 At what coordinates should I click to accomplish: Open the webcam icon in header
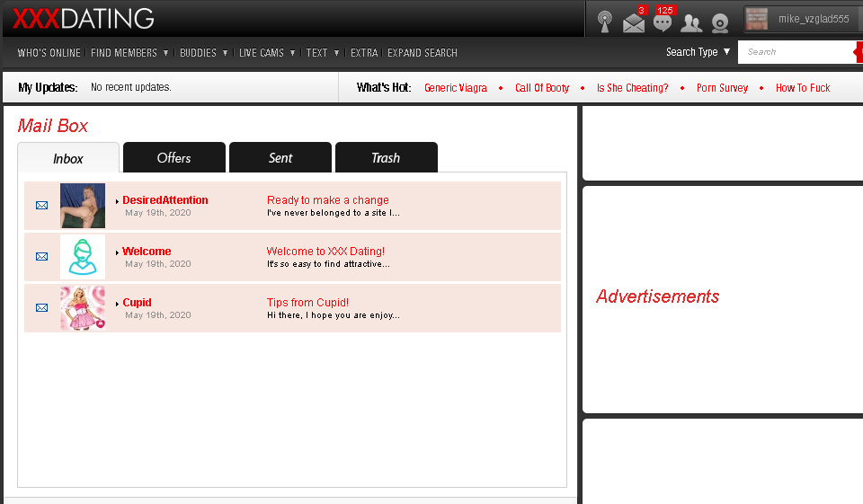click(720, 23)
